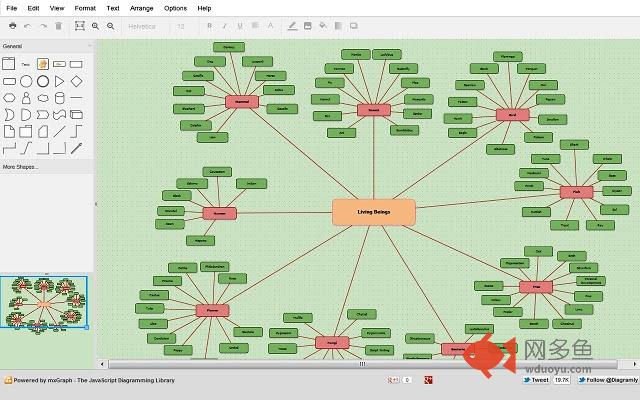Click the More Shapes... button
Image resolution: width=640 pixels, height=400 pixels.
pos(20,167)
